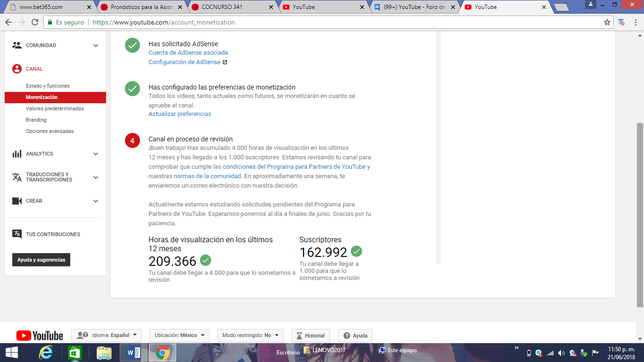Click the Historial button in footer

click(x=310, y=336)
